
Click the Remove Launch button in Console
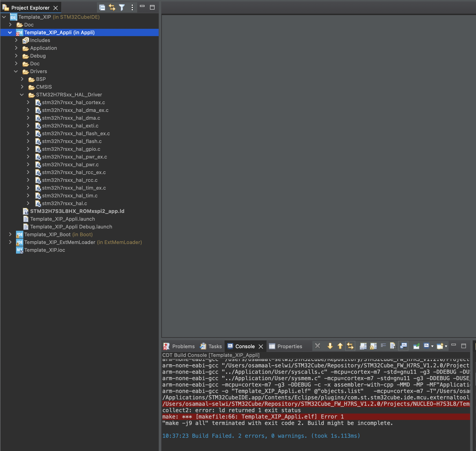pos(318,346)
